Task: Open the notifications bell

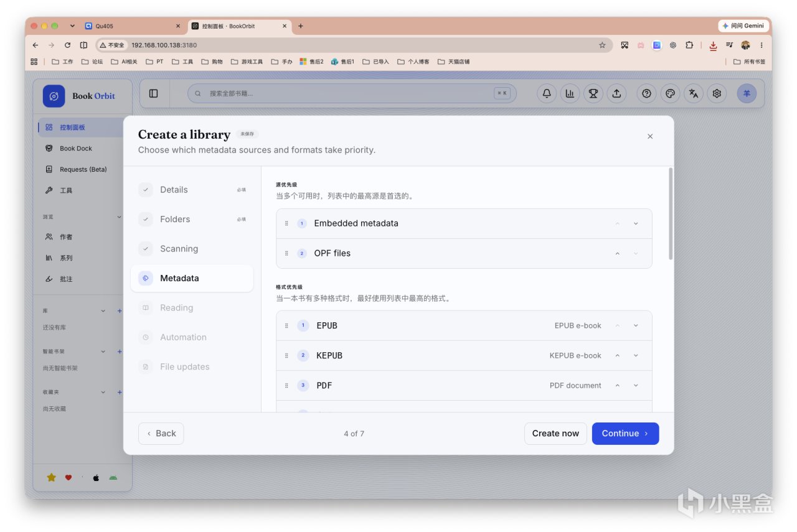Action: [547, 93]
